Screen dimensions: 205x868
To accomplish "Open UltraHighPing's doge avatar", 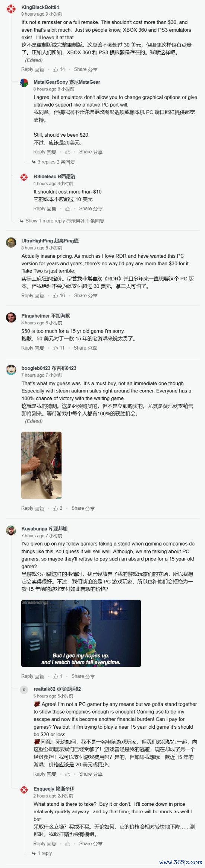I will tap(11, 242).
